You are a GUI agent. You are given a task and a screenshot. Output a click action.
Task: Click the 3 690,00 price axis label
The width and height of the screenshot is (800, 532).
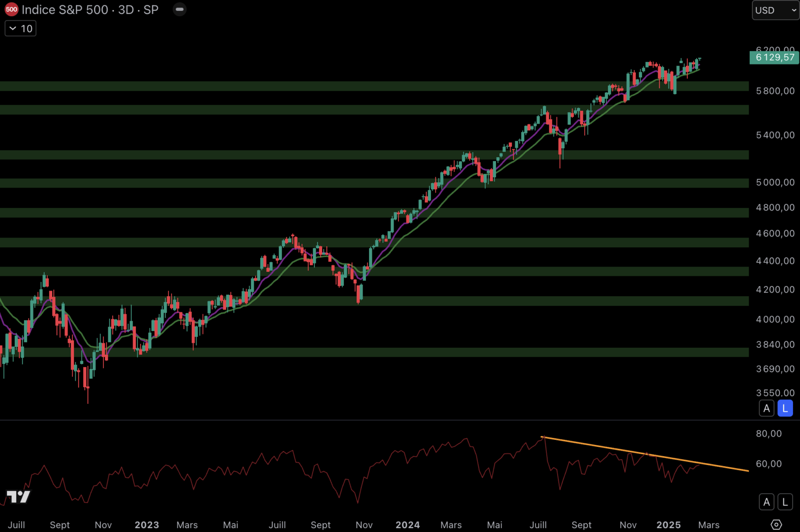(775, 369)
